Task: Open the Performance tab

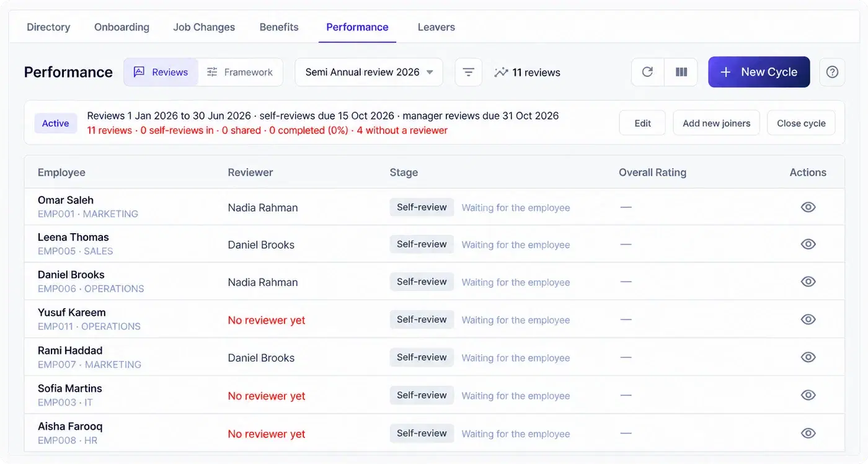Action: click(x=357, y=27)
